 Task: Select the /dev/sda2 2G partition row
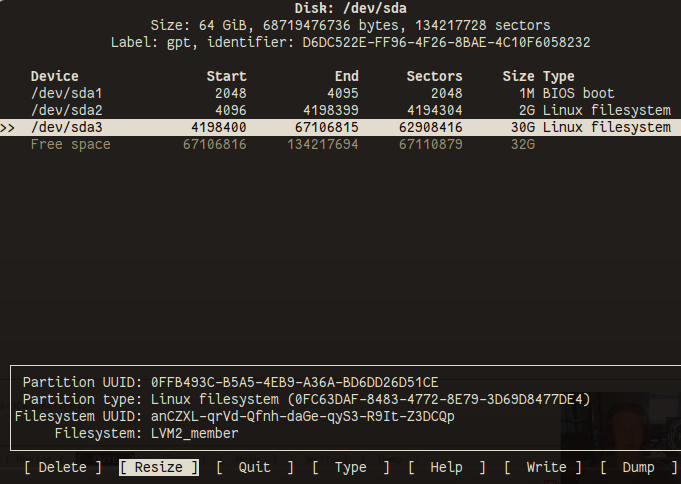click(340, 110)
